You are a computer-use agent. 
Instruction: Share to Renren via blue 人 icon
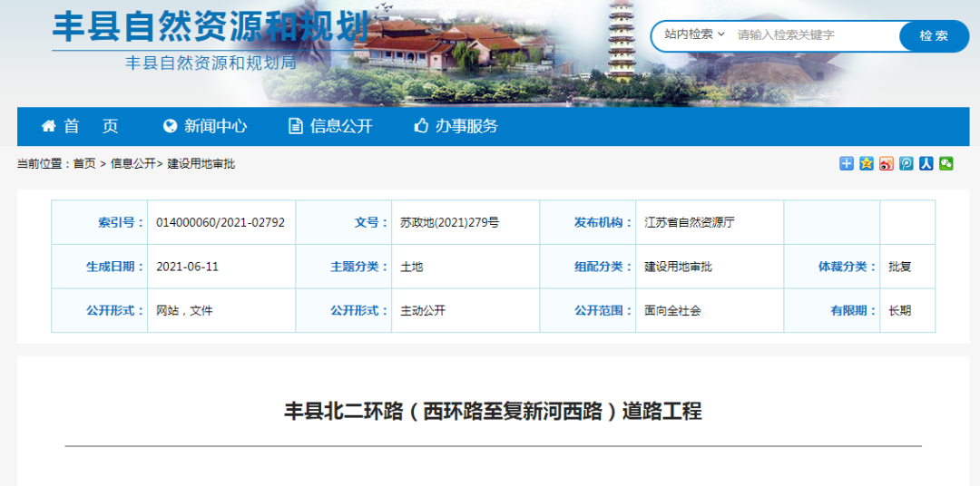click(x=926, y=163)
